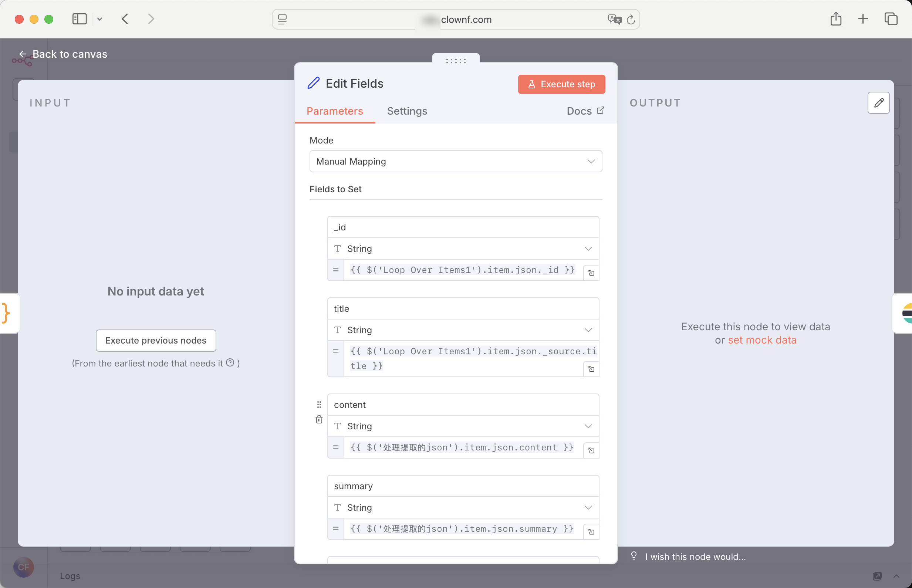Viewport: 912px width, 588px height.
Task: Click the content field name input
Action: pyautogui.click(x=463, y=405)
